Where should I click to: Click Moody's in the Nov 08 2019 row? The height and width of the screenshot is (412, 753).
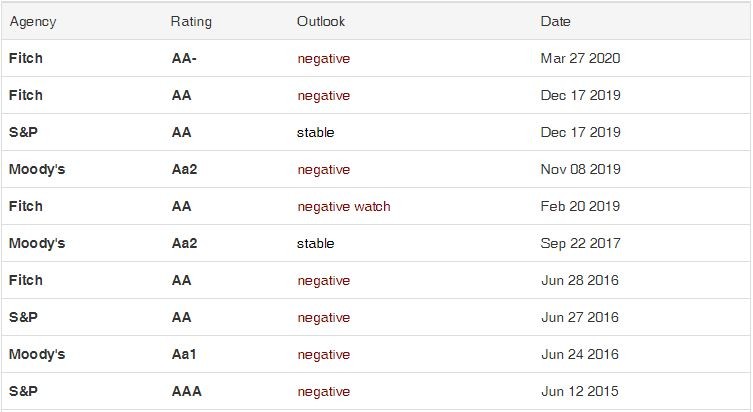click(37, 169)
